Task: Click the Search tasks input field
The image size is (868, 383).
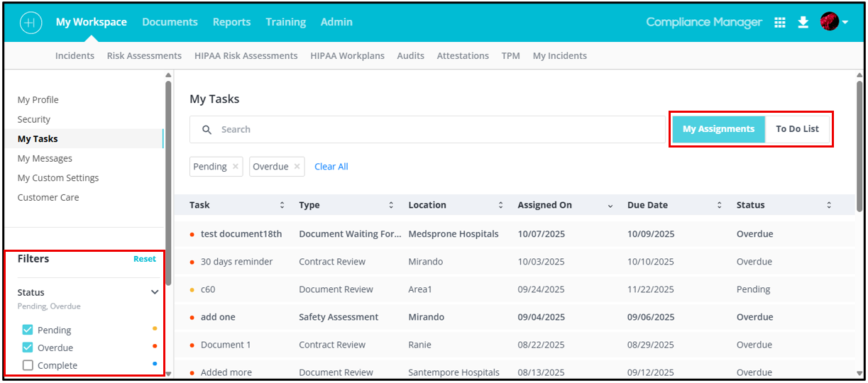Action: coord(427,130)
